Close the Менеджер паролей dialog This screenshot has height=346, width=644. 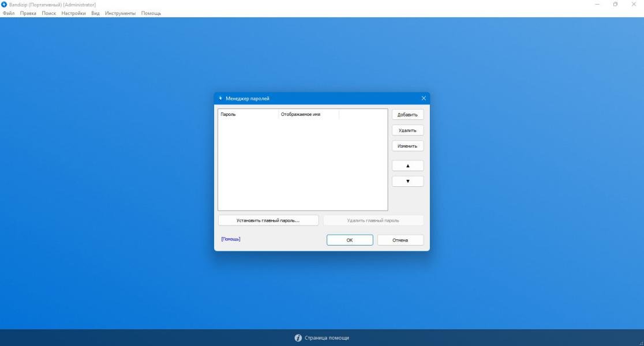pos(424,98)
